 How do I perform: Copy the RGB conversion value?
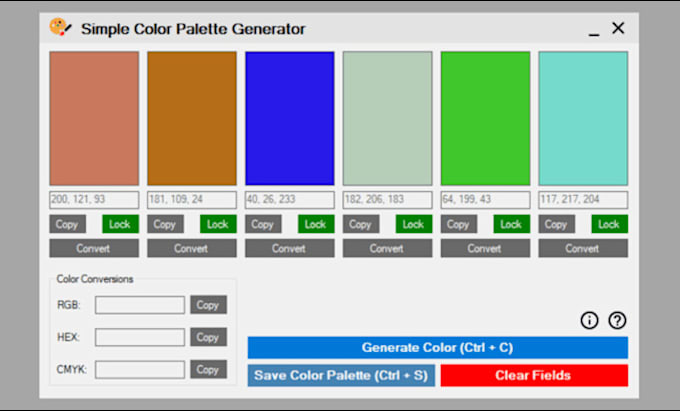pyautogui.click(x=208, y=305)
